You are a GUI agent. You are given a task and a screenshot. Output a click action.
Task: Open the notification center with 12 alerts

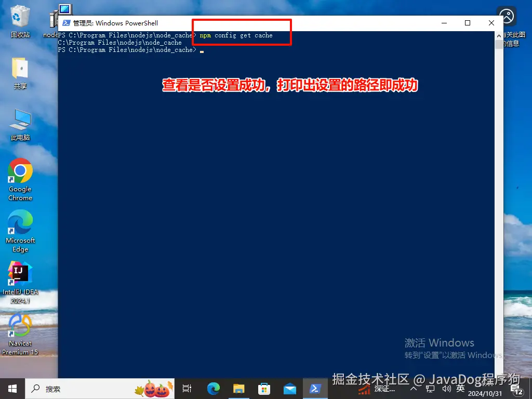(516, 389)
